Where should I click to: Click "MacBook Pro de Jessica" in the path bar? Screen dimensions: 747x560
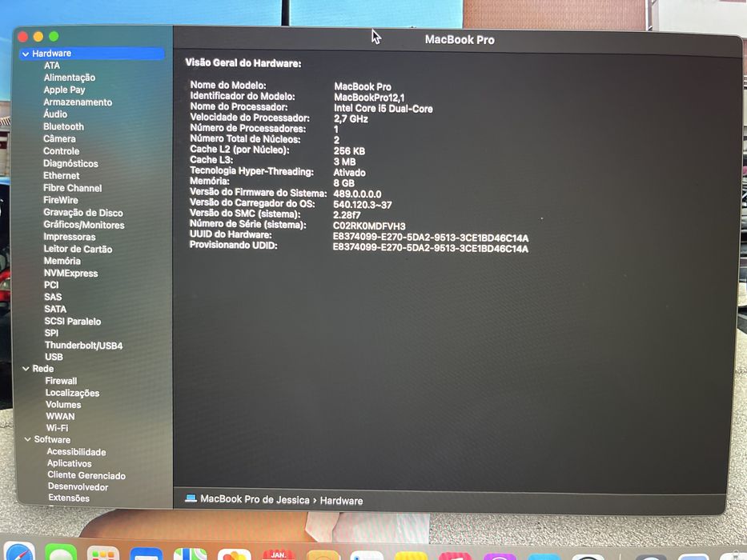[x=255, y=499]
